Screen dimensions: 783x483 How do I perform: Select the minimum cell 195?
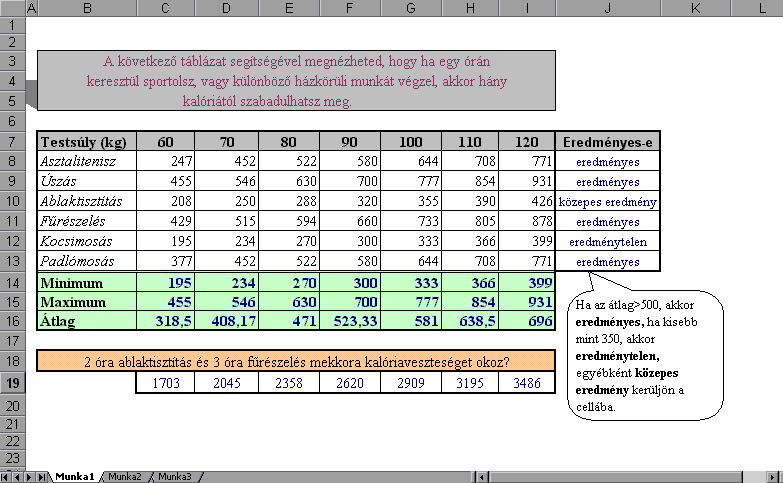tap(165, 283)
